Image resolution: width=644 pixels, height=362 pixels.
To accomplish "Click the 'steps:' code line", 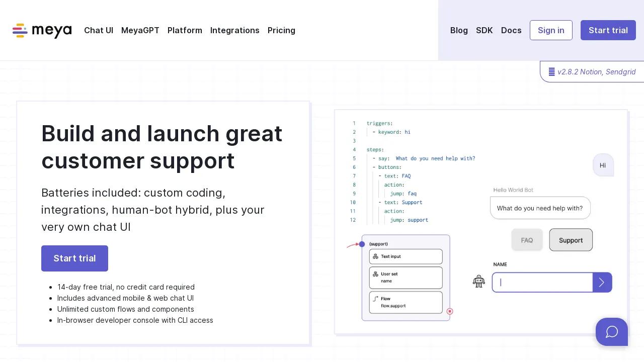I will 375,150.
